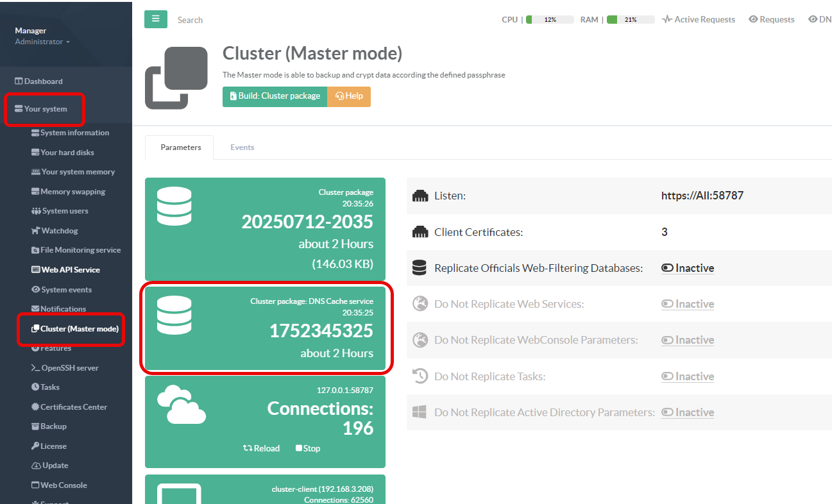Click the Active Requests indicator
Viewport: 832px width, 504px height.
[699, 20]
